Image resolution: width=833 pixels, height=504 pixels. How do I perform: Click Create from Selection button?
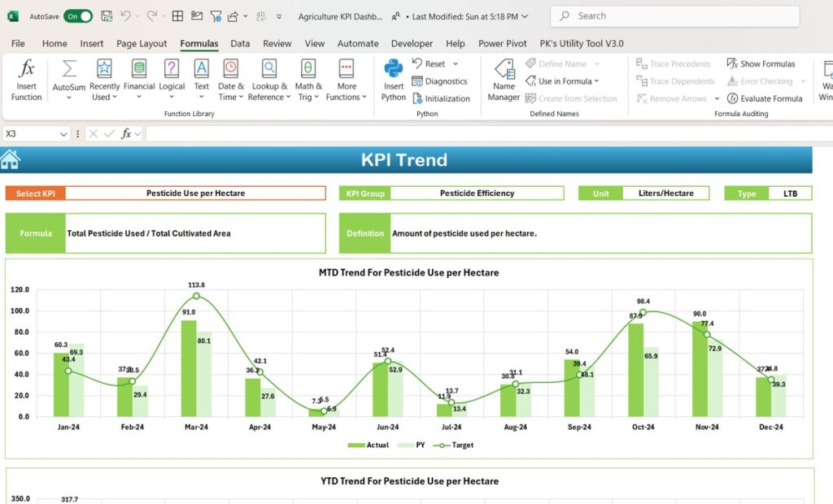571,99
